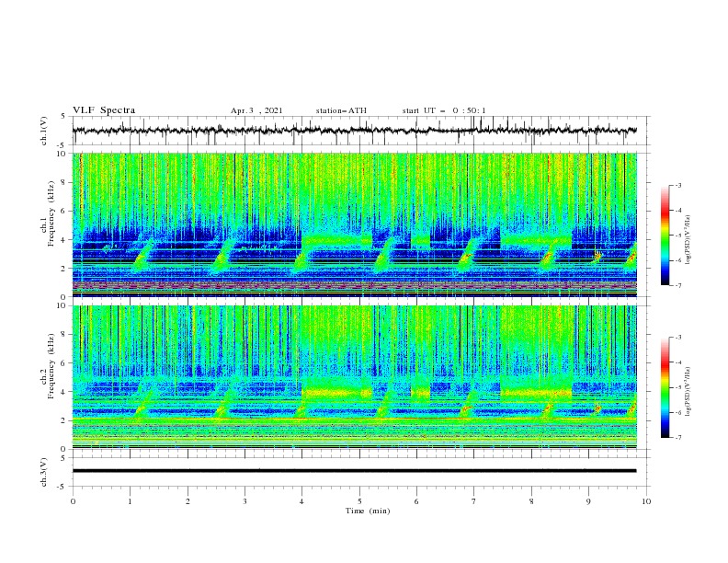Click the "station=ATH" header label
Image resolution: width=728 pixels, height=563 pixels.
coord(341,110)
